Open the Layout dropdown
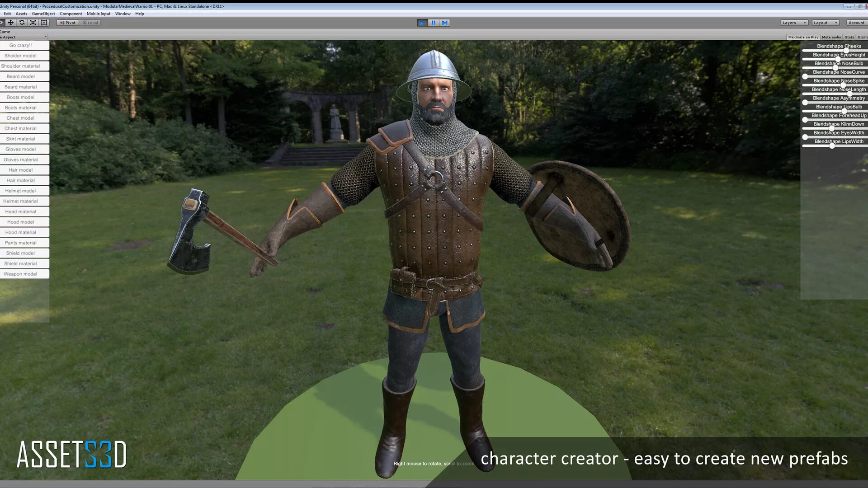 tap(825, 23)
